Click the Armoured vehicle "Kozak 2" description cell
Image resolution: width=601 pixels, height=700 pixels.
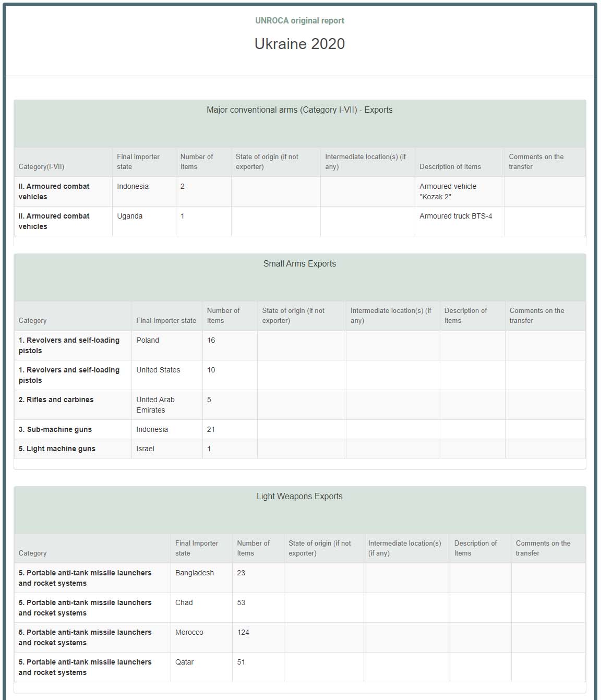click(448, 191)
